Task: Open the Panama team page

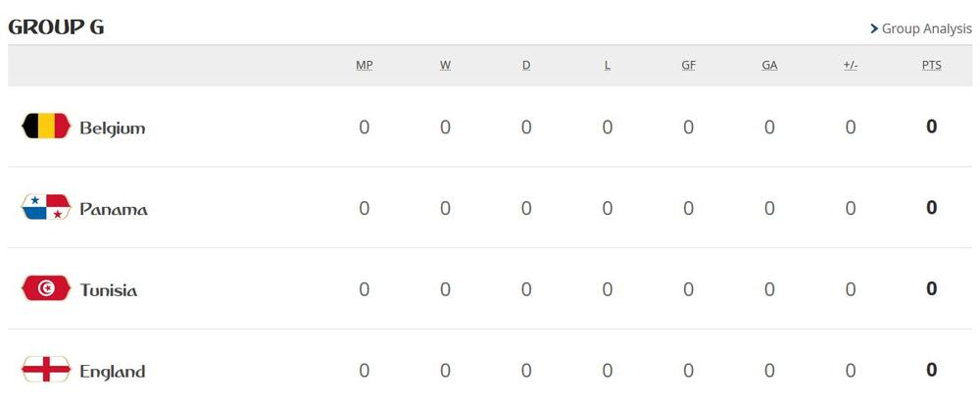Action: pos(114,209)
